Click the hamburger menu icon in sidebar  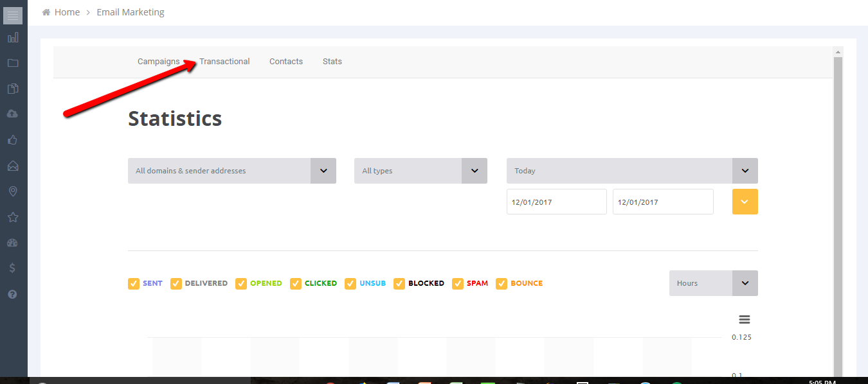13,15
